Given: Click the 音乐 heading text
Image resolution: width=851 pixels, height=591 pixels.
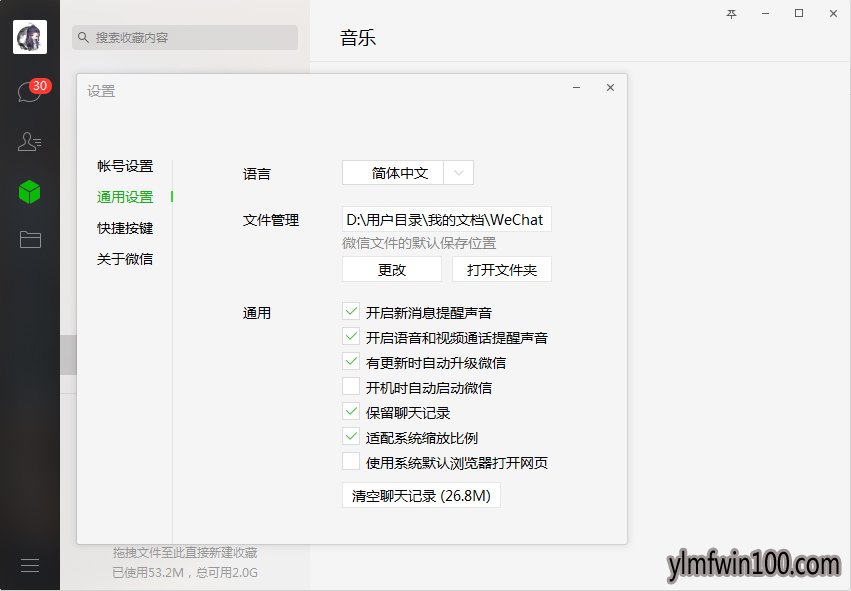Looking at the screenshot, I should point(358,38).
